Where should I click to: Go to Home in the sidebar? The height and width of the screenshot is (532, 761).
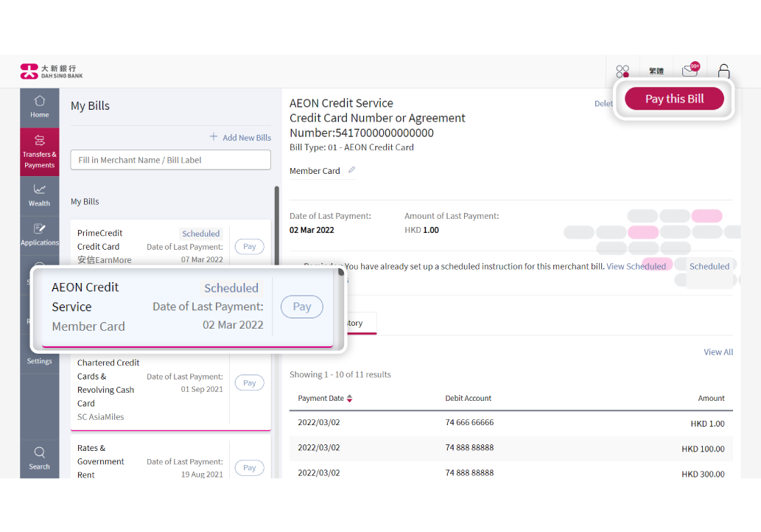[x=39, y=108]
